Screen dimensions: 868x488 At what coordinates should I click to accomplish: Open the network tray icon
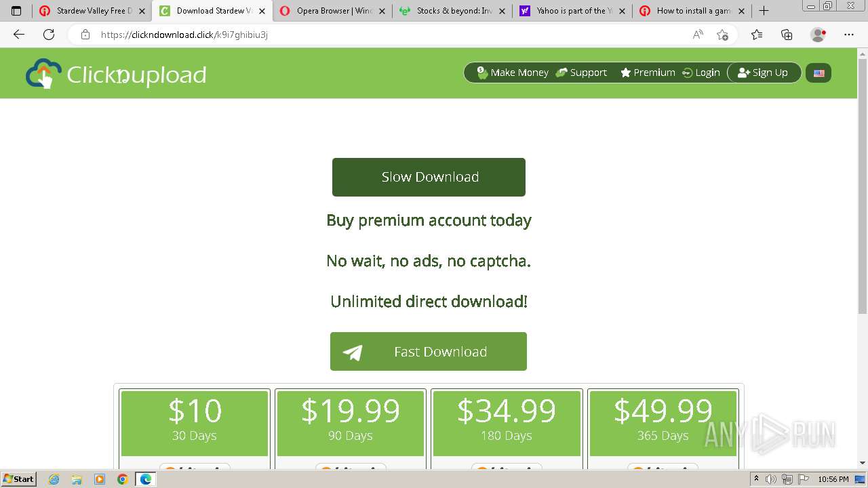787,479
